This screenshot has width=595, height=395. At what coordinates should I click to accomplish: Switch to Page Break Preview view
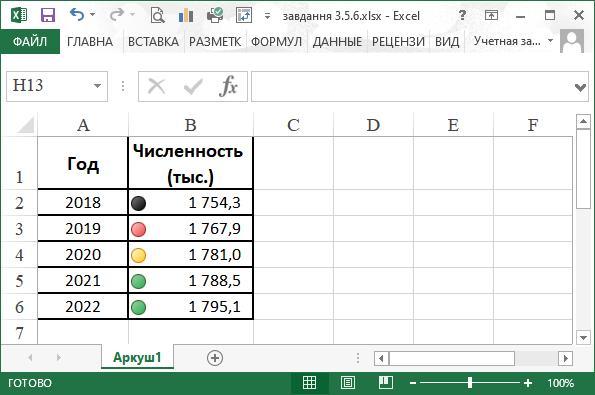point(386,383)
